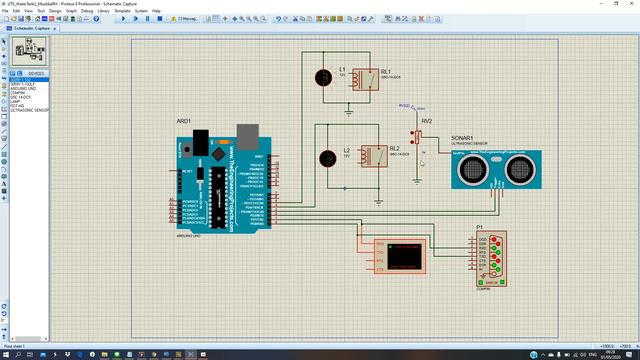The image size is (640, 360).
Task: Click the red Delete Sheet X icon
Action: 421,19
